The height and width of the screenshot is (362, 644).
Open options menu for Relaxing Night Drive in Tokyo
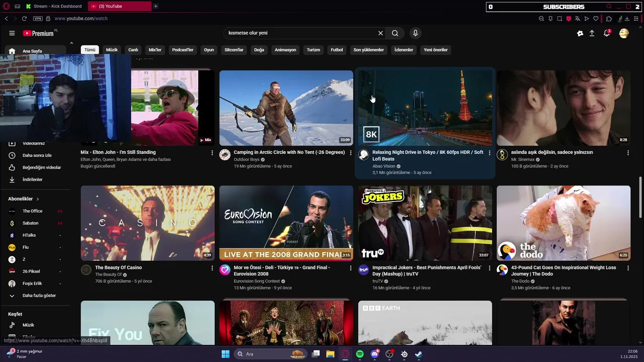(490, 153)
